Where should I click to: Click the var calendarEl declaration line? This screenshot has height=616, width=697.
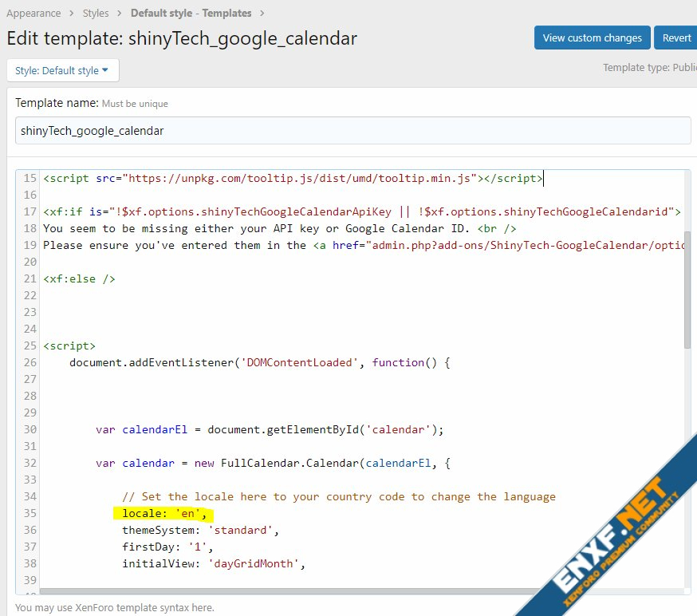[269, 429]
